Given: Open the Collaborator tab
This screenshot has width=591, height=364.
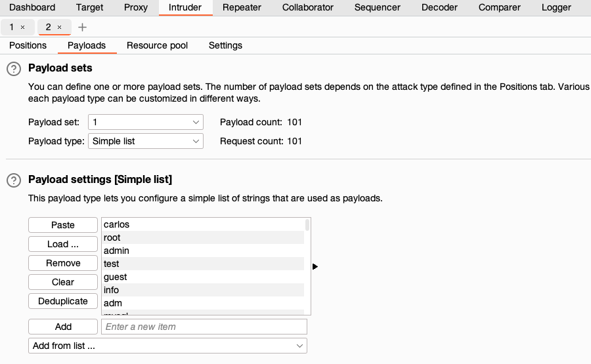Looking at the screenshot, I should [x=307, y=7].
